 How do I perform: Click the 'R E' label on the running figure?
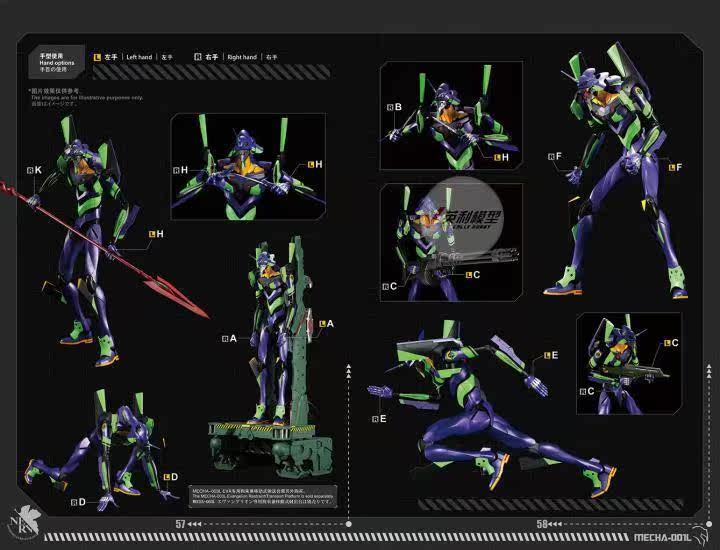click(x=379, y=419)
